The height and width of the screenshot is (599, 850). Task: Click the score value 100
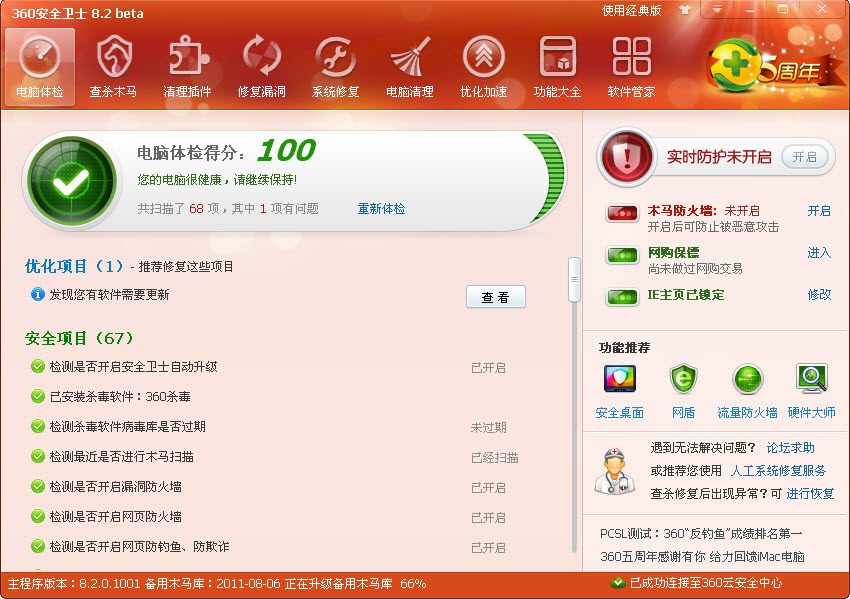286,150
